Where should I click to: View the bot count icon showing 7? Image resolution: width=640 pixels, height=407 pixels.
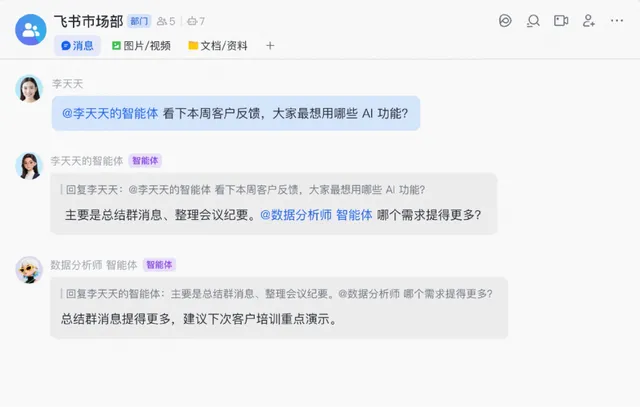pos(196,21)
